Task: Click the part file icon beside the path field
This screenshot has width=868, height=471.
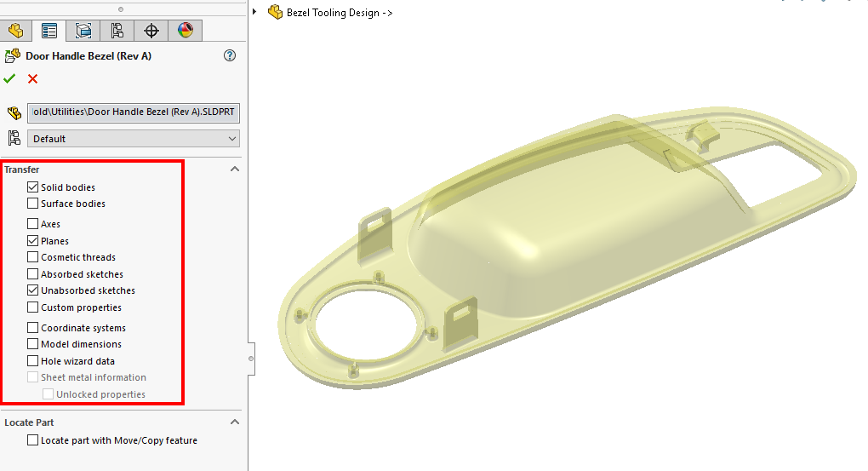Action: click(x=14, y=113)
